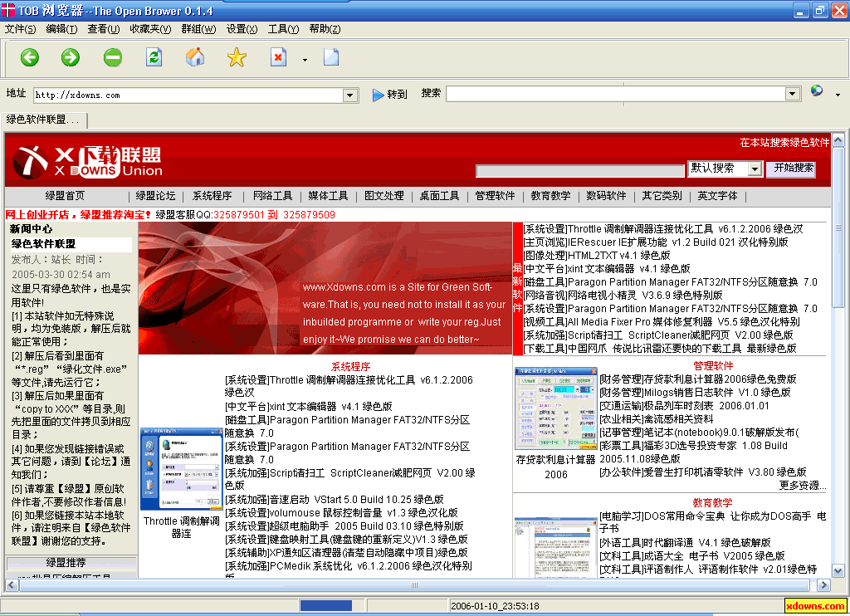
Task: Open [下载工具]中国网爪 download link
Action: [x=659, y=349]
